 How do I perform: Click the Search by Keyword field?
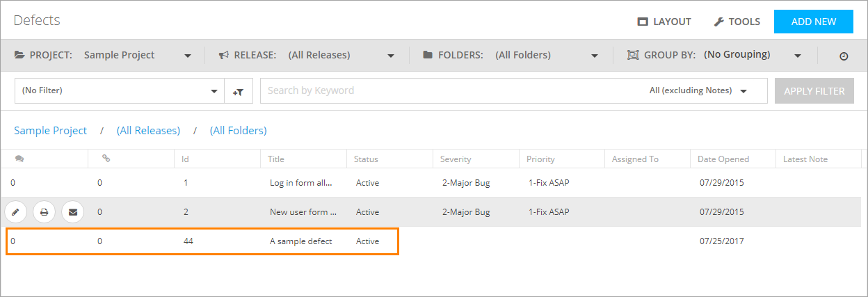tap(445, 90)
